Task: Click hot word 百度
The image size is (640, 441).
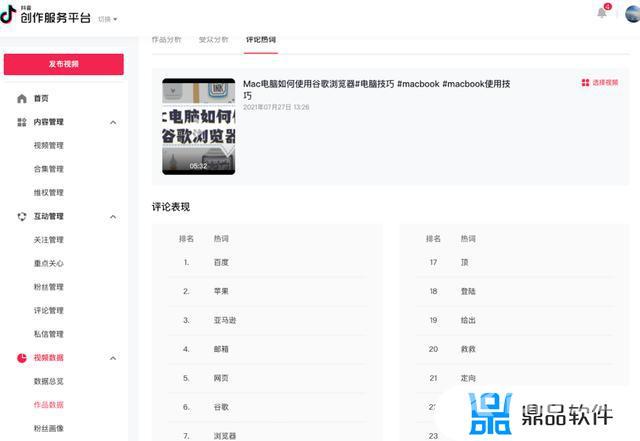Action: coord(221,263)
